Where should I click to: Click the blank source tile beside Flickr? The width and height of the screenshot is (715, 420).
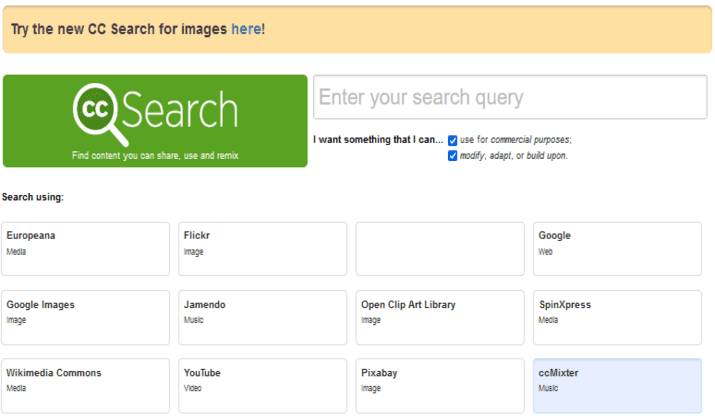pyautogui.click(x=440, y=249)
